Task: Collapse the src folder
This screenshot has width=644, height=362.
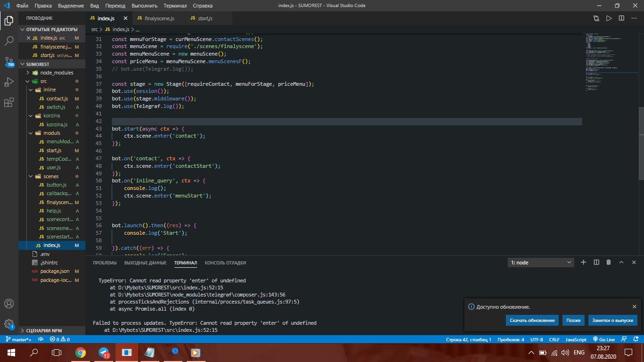Action: pyautogui.click(x=52, y=82)
